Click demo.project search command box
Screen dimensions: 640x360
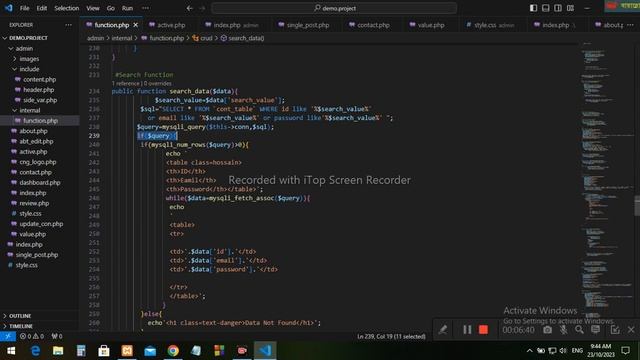click(334, 8)
